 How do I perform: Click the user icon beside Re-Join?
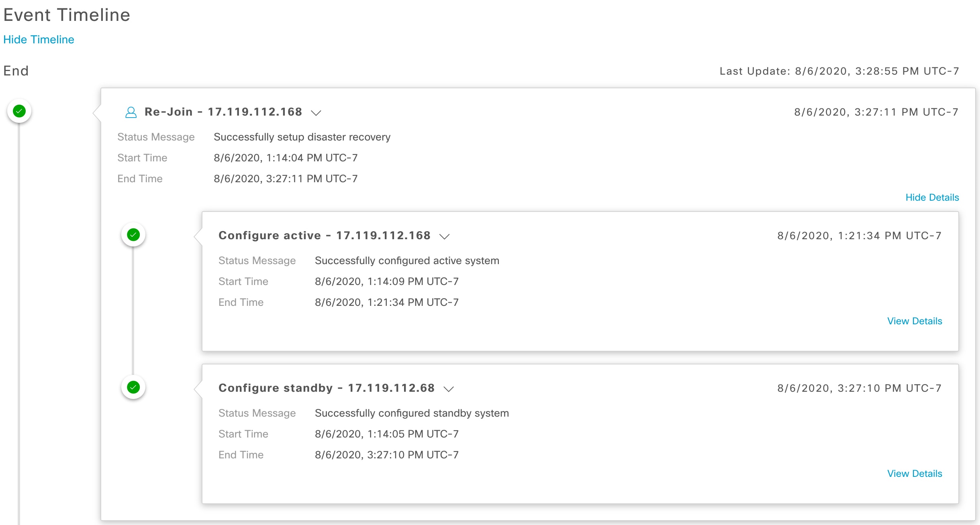(131, 112)
